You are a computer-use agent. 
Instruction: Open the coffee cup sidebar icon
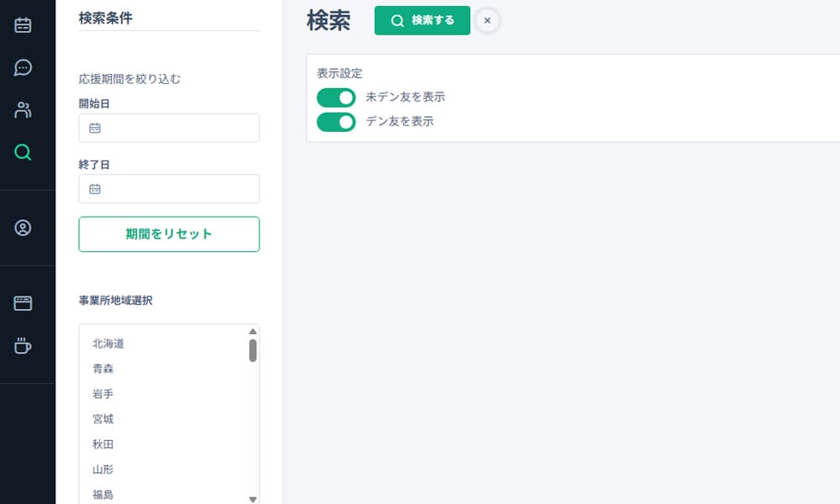coord(24,345)
